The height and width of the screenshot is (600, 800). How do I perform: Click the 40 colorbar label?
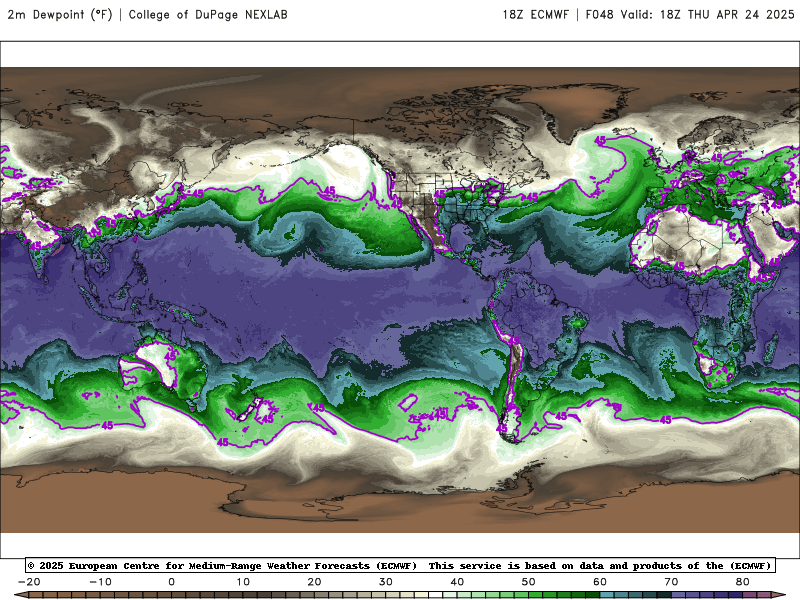pyautogui.click(x=457, y=582)
